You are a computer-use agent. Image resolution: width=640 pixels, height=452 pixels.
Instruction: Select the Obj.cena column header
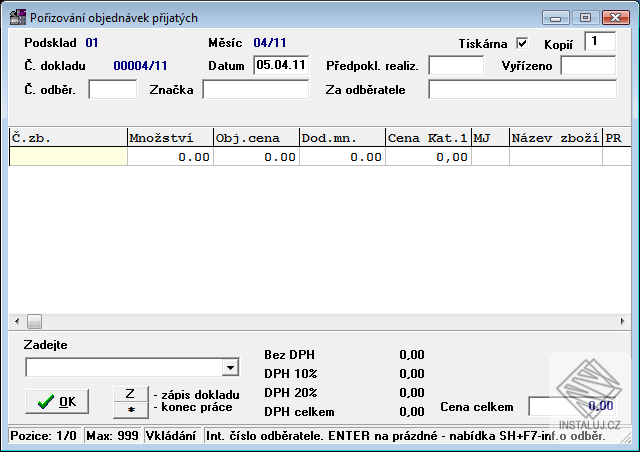tap(256, 138)
